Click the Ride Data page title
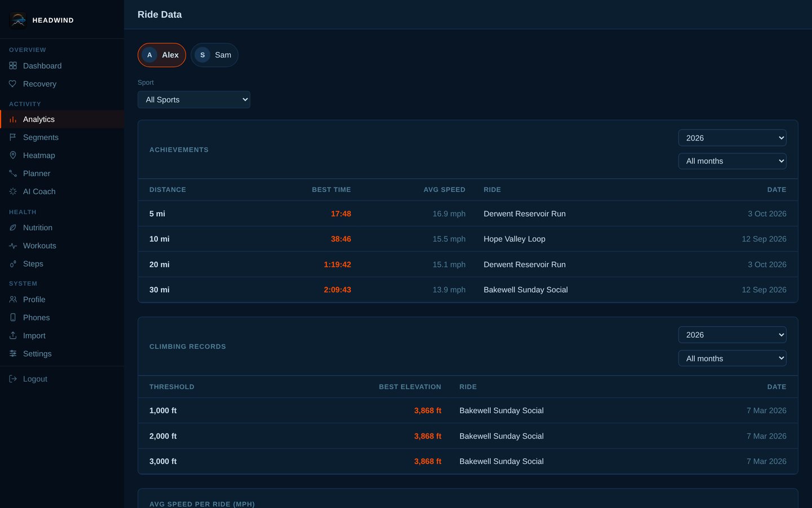This screenshot has width=812, height=508. (x=160, y=15)
